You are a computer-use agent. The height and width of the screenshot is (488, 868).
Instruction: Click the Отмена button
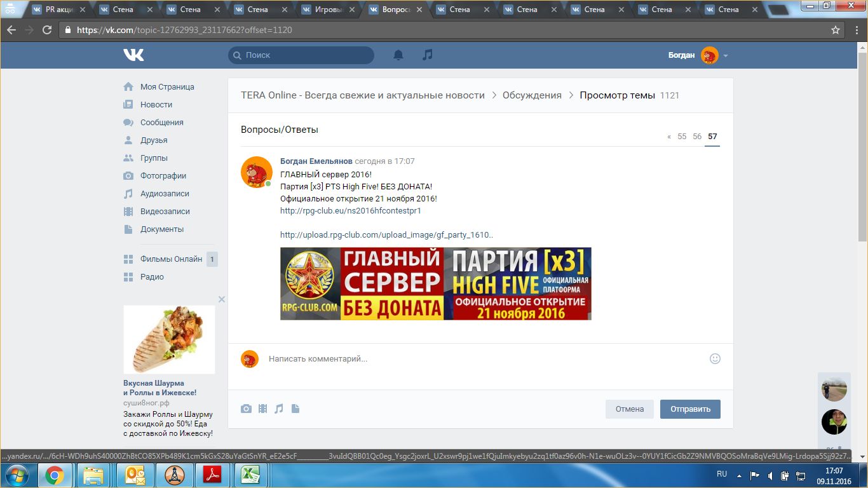click(x=630, y=409)
